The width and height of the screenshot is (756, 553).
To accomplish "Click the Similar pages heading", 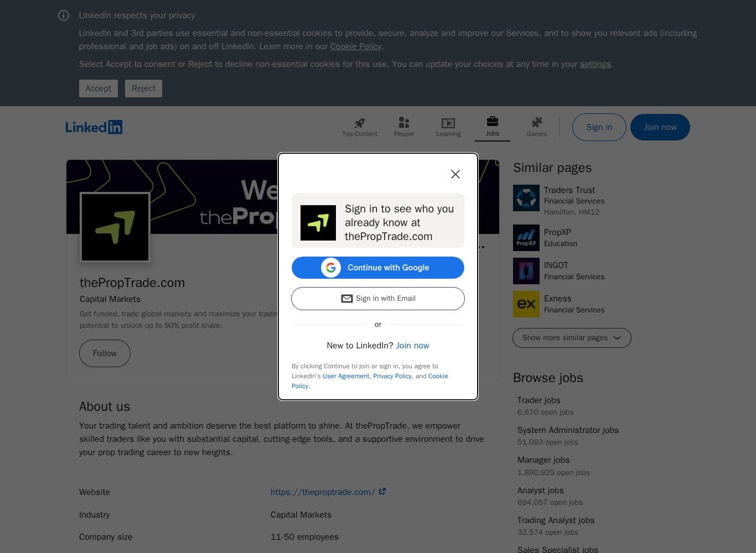I will [552, 168].
